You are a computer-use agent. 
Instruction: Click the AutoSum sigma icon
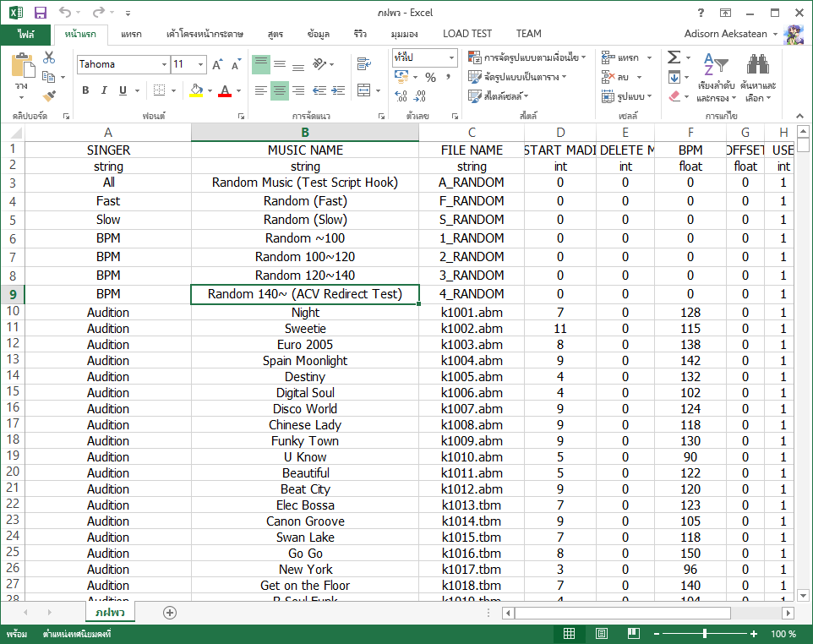pos(674,57)
